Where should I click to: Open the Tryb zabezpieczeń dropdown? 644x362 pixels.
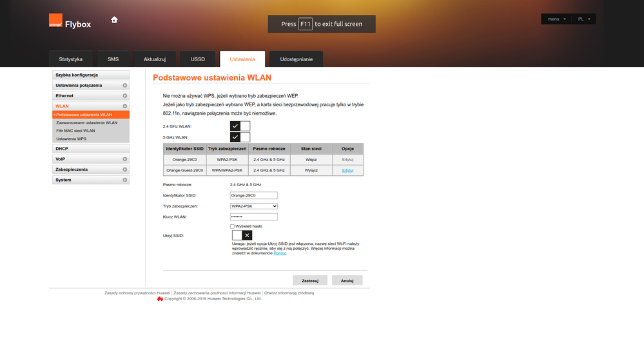point(253,206)
